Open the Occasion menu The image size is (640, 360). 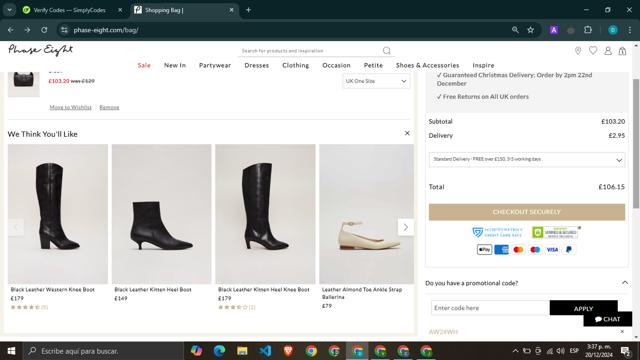336,65
